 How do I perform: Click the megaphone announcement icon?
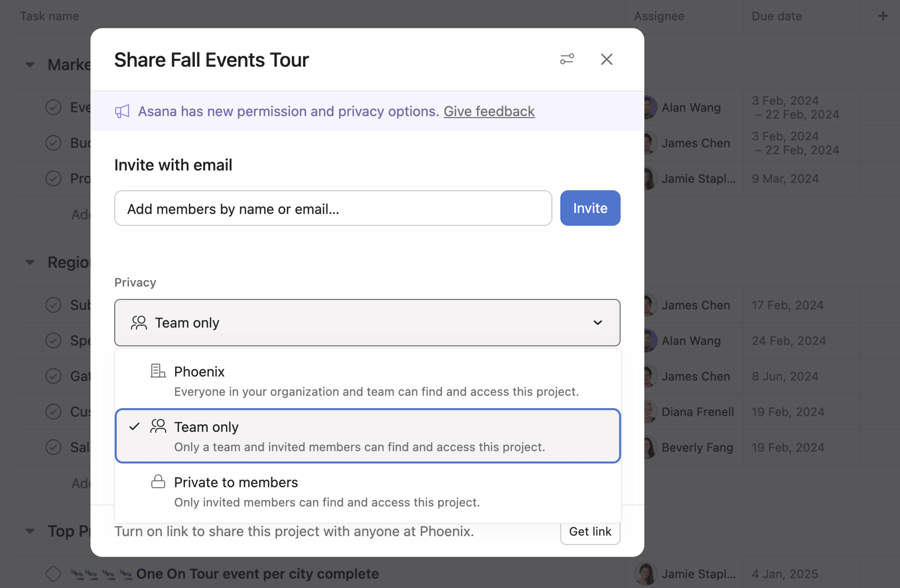[x=122, y=111]
